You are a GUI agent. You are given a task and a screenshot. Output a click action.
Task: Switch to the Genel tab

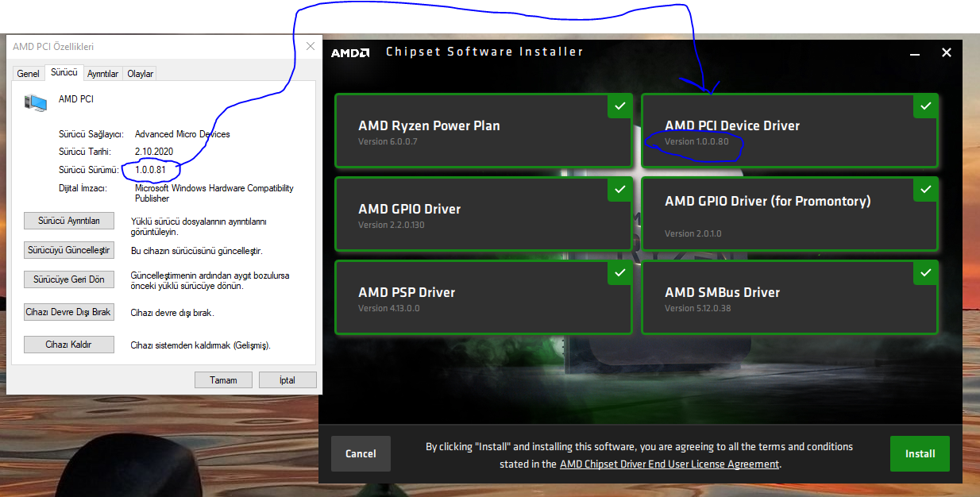click(x=28, y=74)
